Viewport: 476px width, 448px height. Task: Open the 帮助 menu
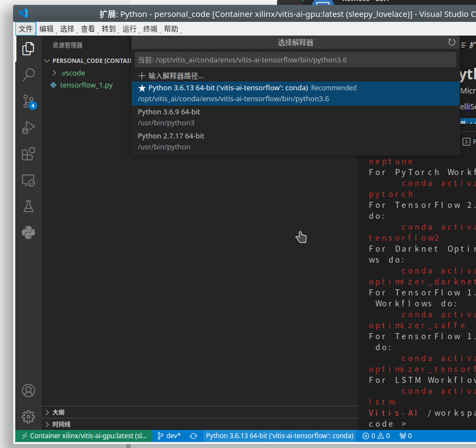[171, 29]
